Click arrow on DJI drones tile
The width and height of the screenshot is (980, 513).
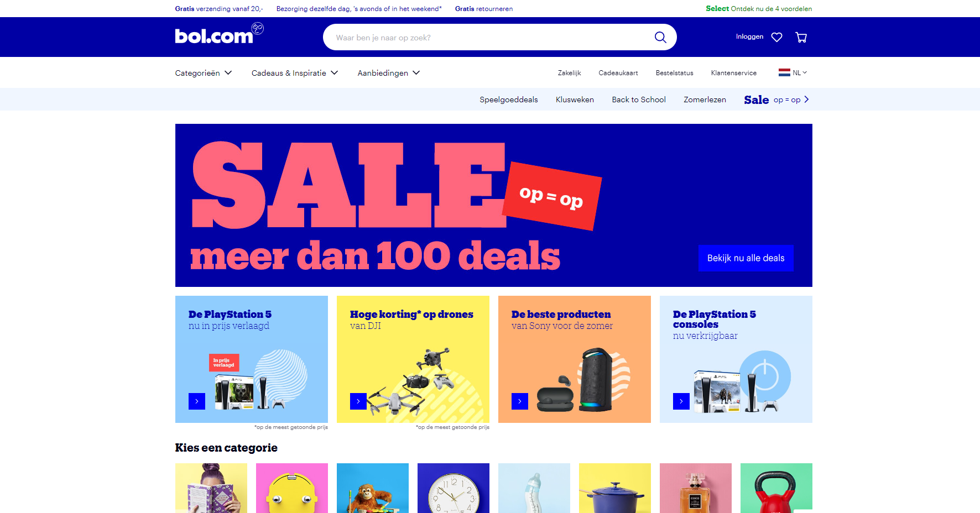tap(358, 401)
